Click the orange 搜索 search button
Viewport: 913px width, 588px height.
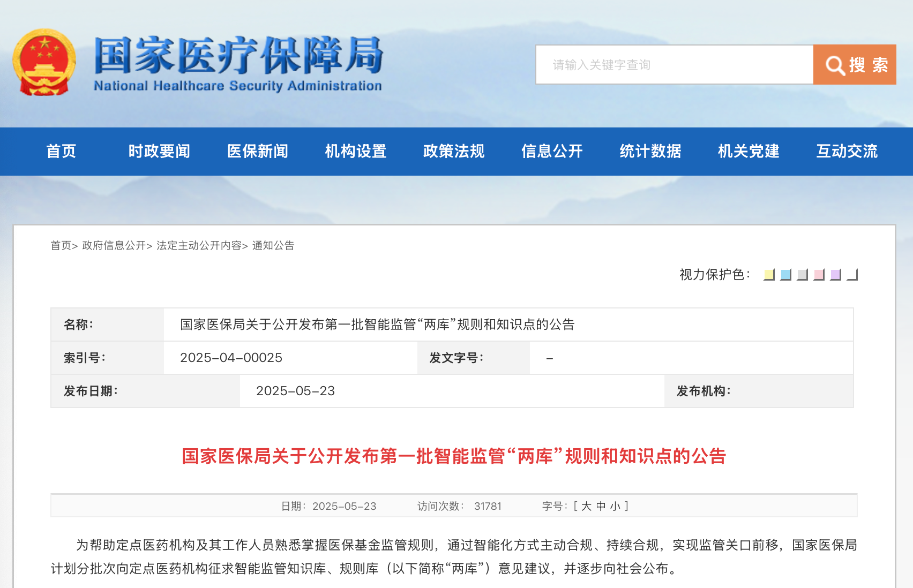coord(855,64)
